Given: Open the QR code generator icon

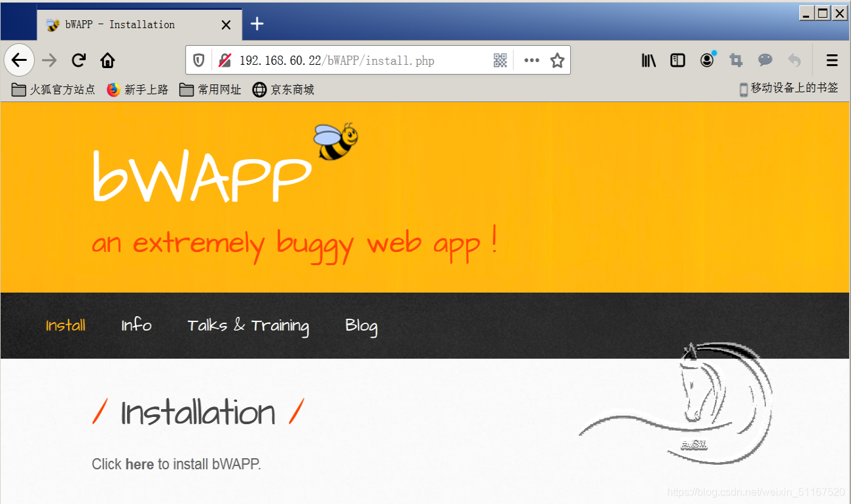Looking at the screenshot, I should pyautogui.click(x=500, y=61).
